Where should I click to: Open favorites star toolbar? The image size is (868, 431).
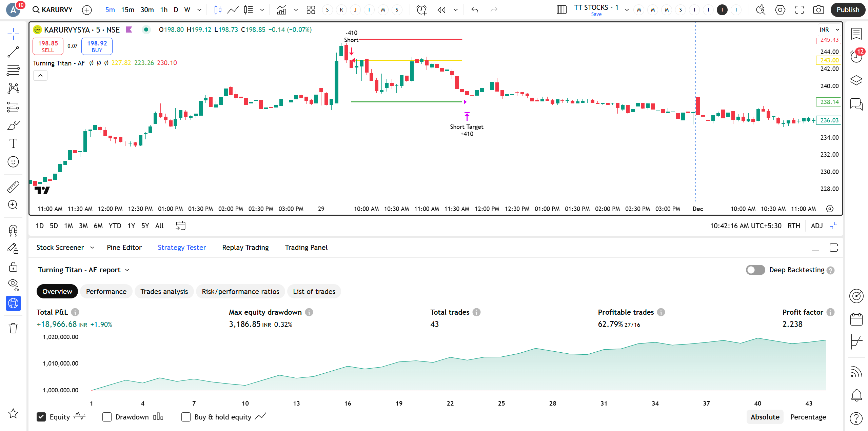point(13,413)
